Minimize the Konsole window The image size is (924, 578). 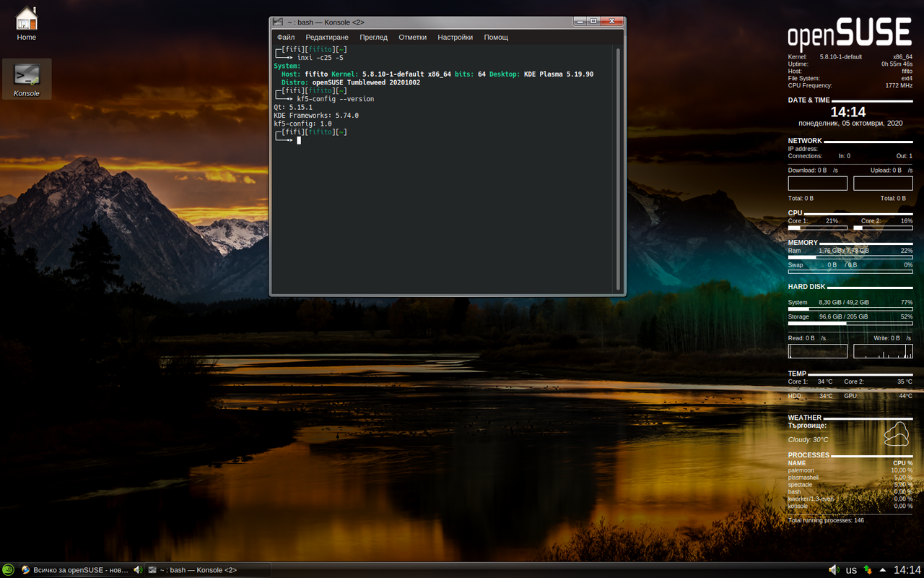[x=579, y=22]
